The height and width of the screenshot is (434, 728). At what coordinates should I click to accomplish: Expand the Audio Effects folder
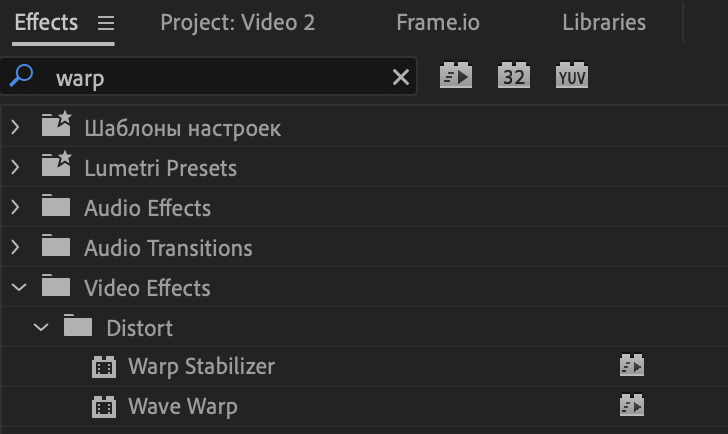[x=15, y=207]
